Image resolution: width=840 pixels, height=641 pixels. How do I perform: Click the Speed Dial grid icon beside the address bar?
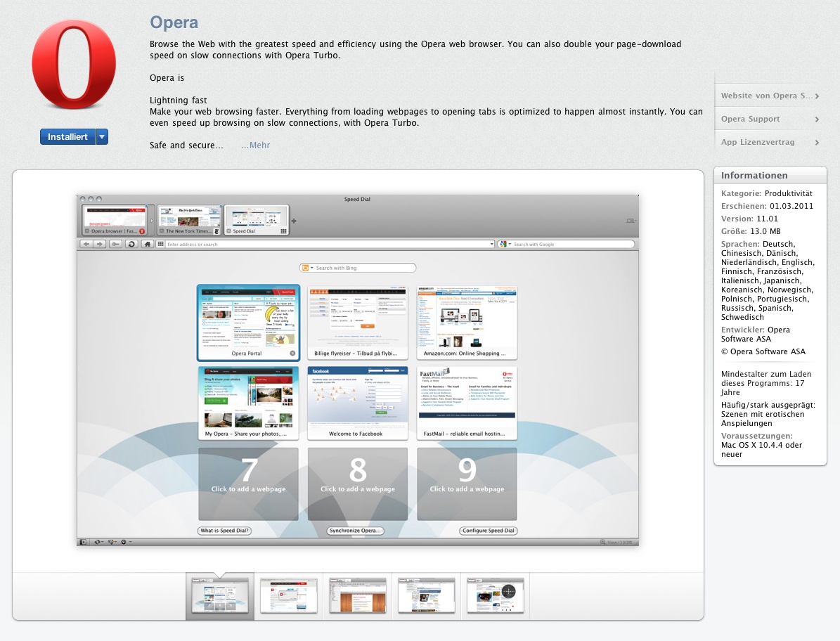pyautogui.click(x=160, y=244)
